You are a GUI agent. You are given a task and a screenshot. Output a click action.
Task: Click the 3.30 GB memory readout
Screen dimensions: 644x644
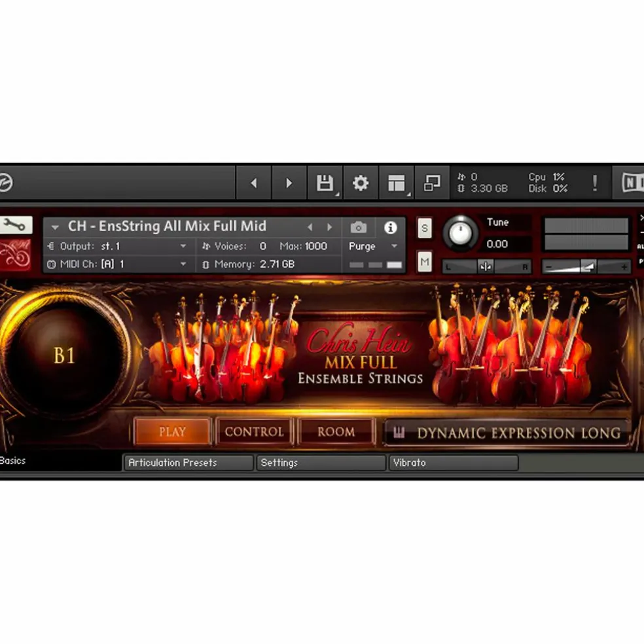[489, 188]
